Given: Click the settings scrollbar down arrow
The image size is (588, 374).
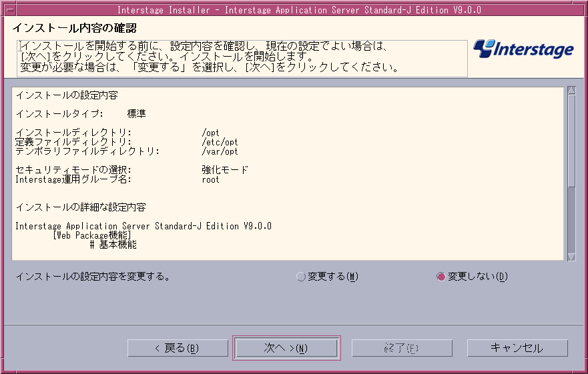Looking at the screenshot, I should [x=571, y=257].
